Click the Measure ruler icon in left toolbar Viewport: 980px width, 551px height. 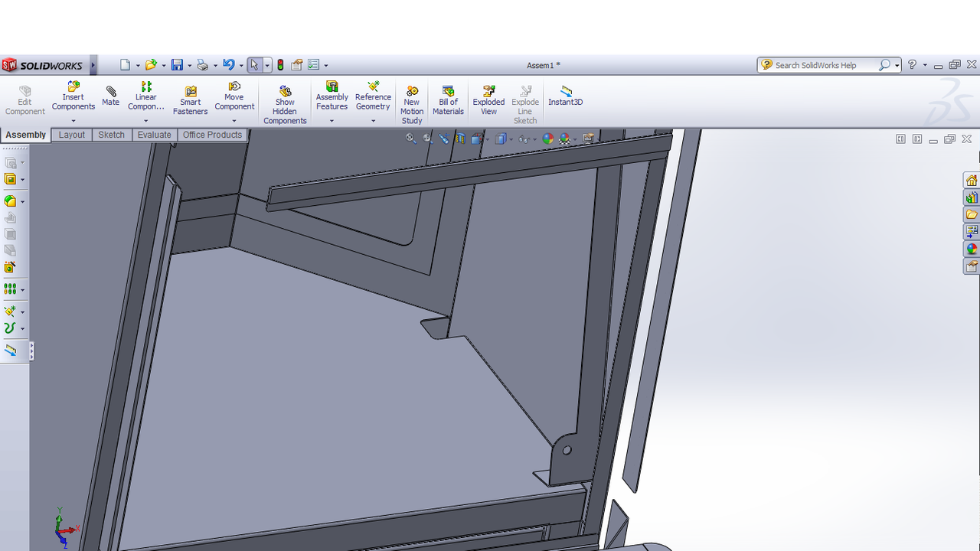(10, 350)
